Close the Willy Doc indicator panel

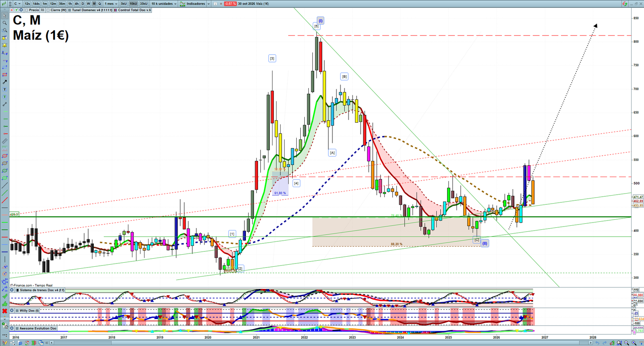[12, 311]
